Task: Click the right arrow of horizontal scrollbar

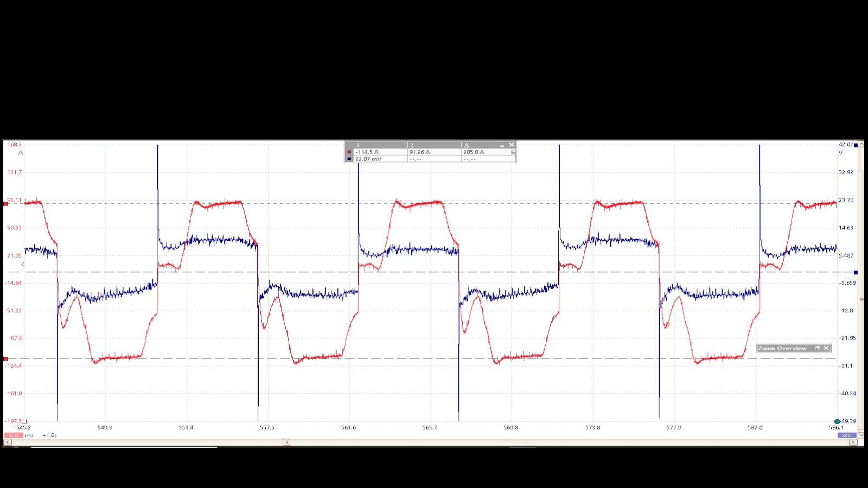Action: click(853, 442)
